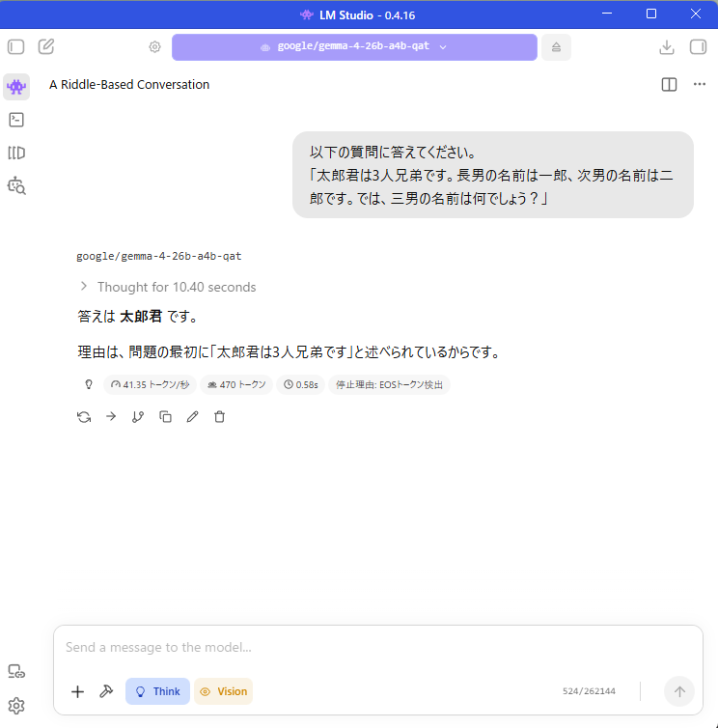Open the My Models library in the sidebar

point(16,153)
